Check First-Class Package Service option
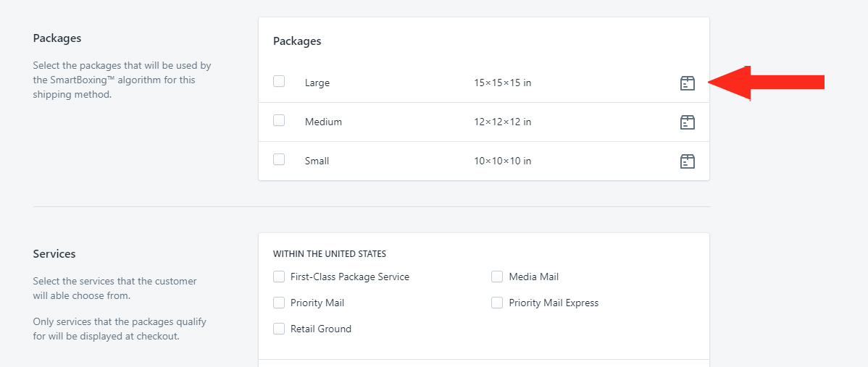Image resolution: width=868 pixels, height=367 pixels. [279, 277]
